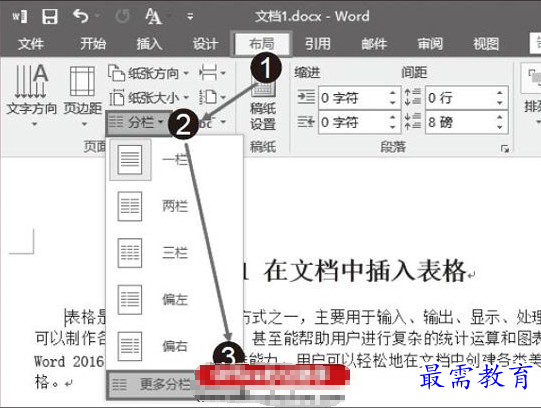
Task: Increase left indent with the up spinner
Action: coord(392,93)
